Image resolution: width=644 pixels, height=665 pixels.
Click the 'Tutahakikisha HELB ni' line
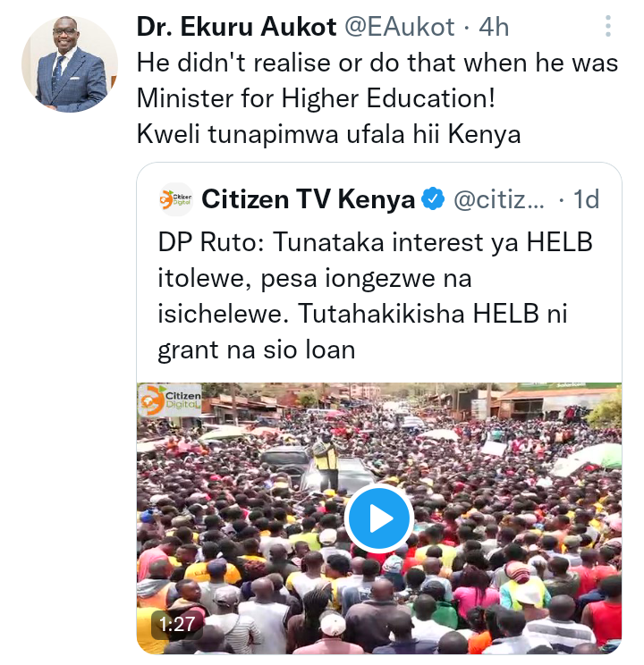click(433, 315)
